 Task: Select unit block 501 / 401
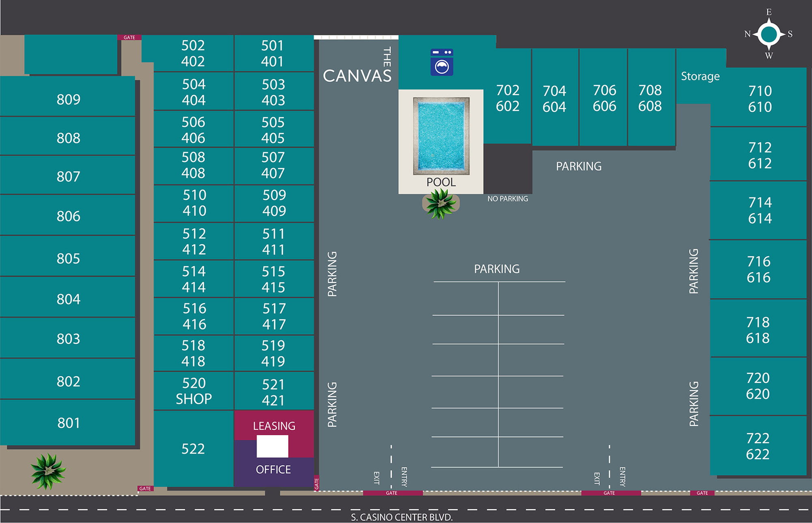coord(274,53)
